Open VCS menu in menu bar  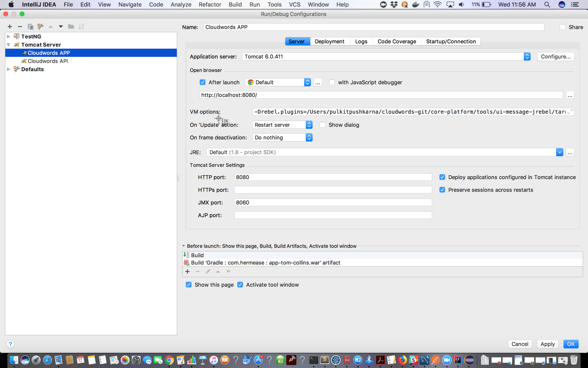point(295,5)
